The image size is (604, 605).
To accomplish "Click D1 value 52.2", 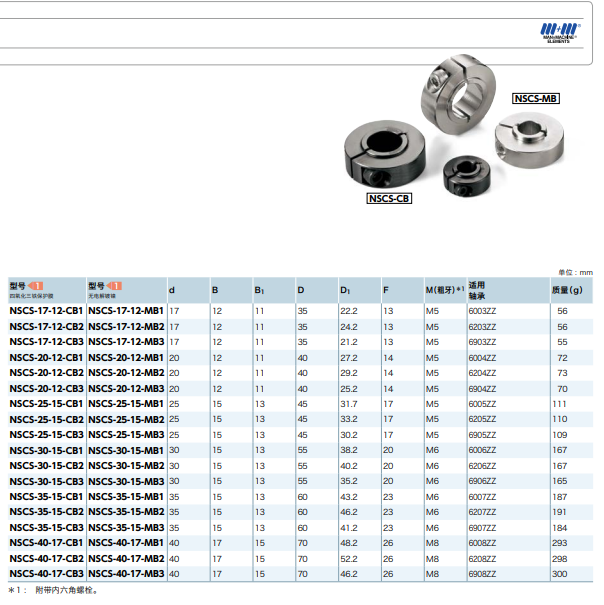I will coord(349,559).
